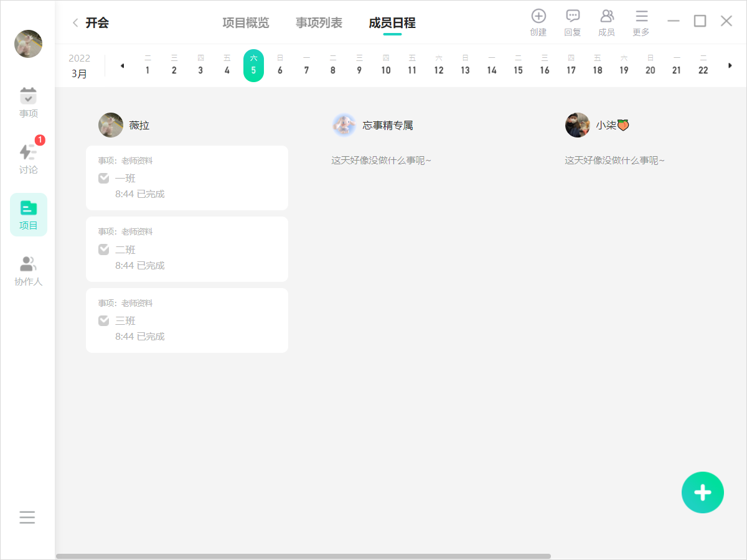This screenshot has height=560, width=747.
Task: Go back using the arrow beside 开会
Action: coord(75,23)
